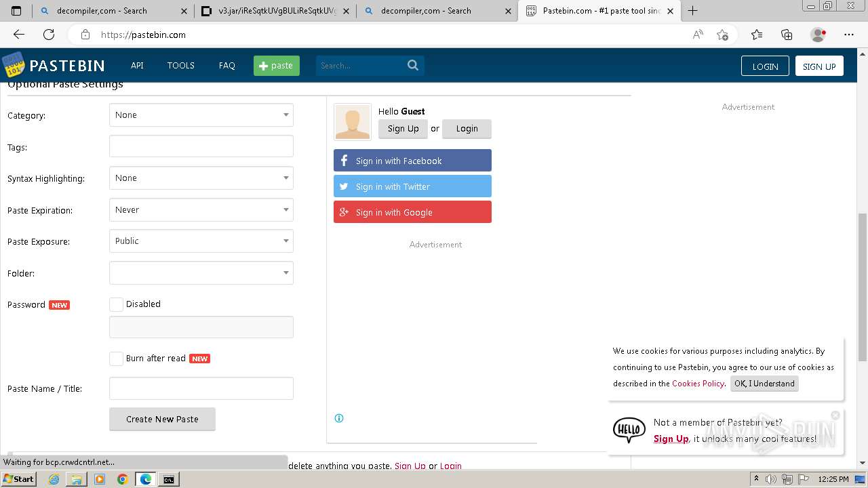Enable the Password checkbox

117,304
